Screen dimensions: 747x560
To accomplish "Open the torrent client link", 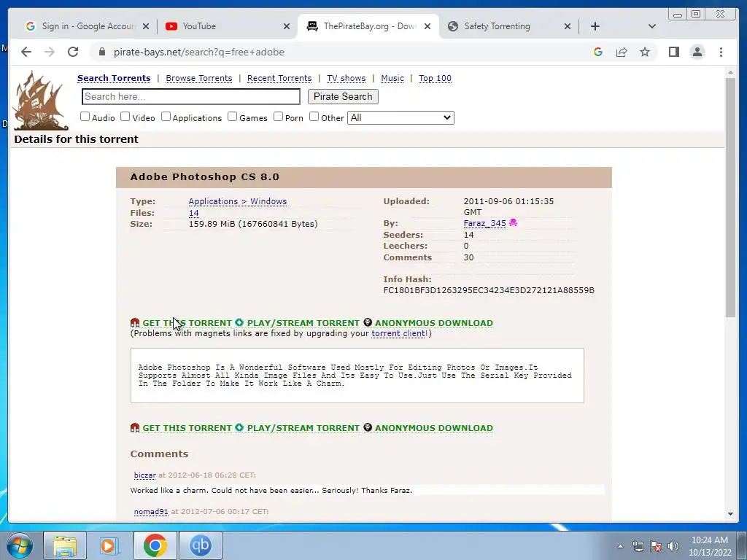I will tap(398, 333).
